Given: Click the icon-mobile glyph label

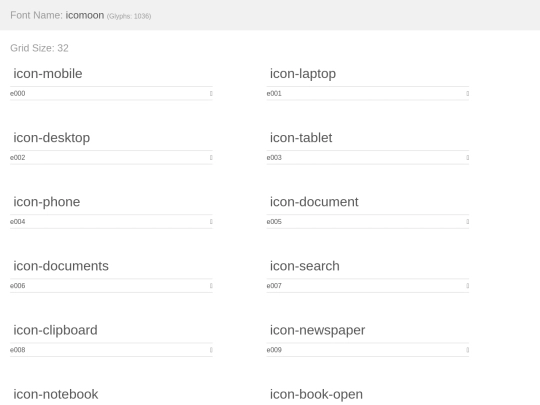Looking at the screenshot, I should pyautogui.click(x=48, y=74).
